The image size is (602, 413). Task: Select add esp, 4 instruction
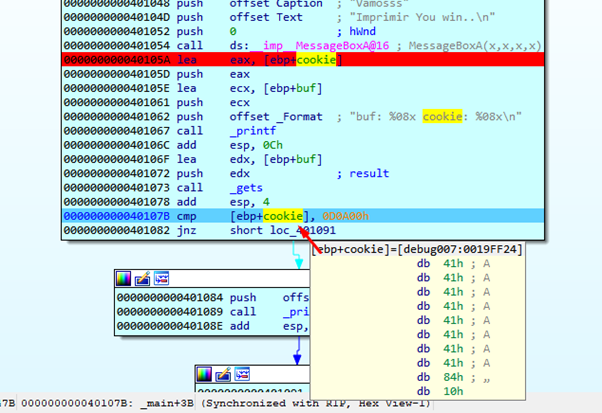click(303, 202)
